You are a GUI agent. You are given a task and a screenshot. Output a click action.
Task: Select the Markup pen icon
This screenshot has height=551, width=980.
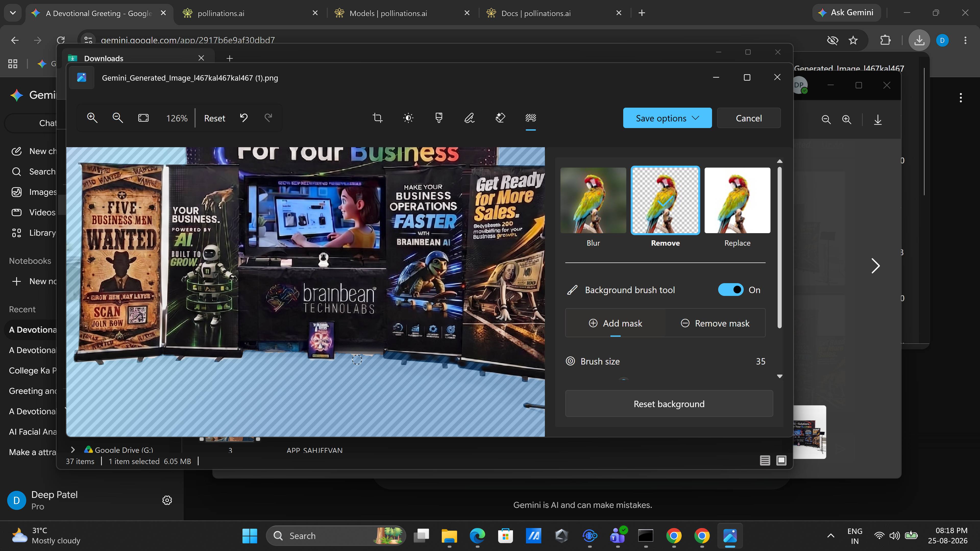click(x=469, y=118)
